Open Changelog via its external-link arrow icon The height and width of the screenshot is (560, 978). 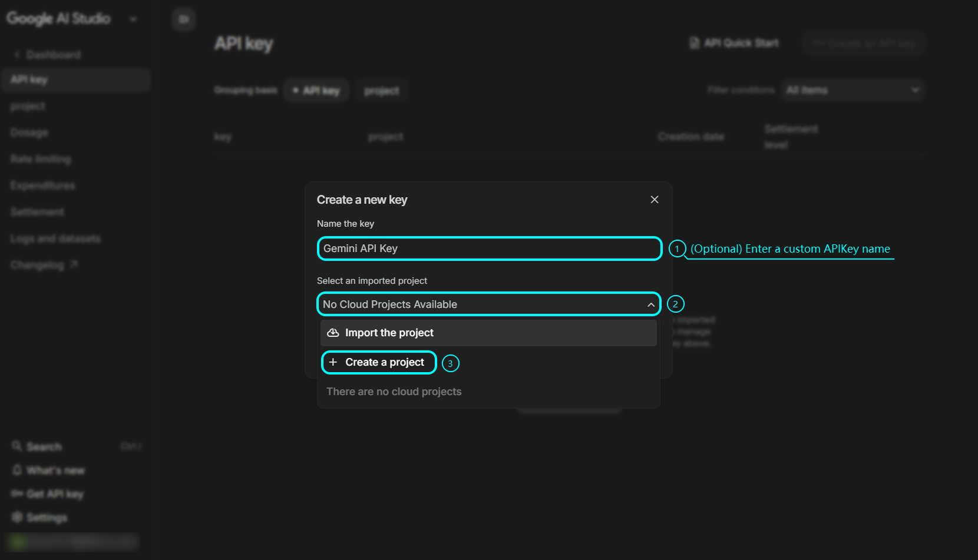click(x=74, y=263)
